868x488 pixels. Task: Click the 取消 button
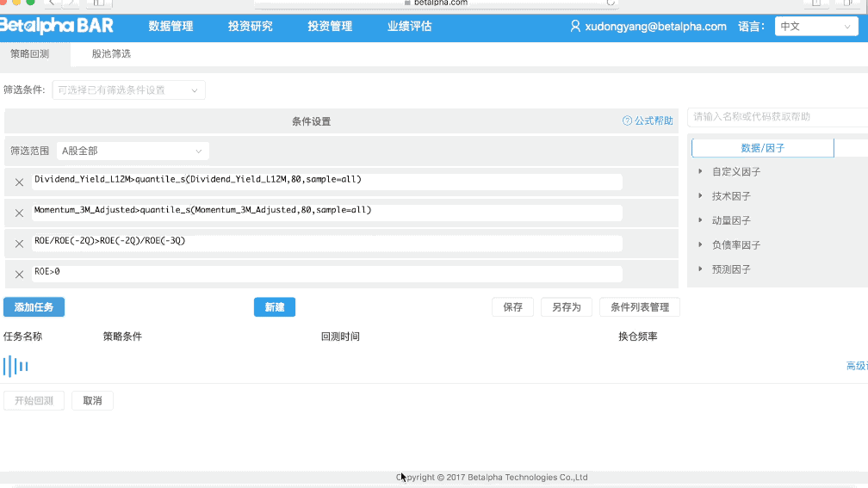[92, 400]
